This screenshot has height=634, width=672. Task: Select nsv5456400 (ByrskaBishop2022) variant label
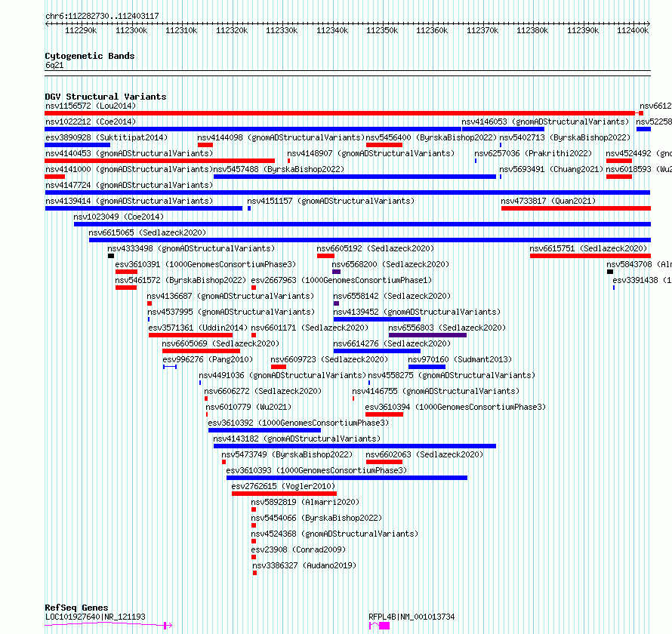(431, 137)
